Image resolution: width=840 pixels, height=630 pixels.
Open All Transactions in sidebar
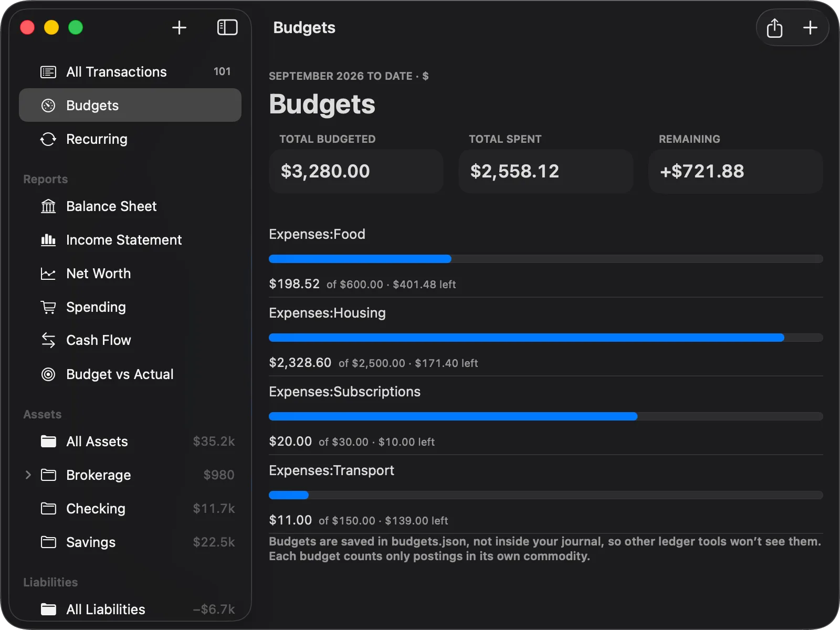click(130, 72)
